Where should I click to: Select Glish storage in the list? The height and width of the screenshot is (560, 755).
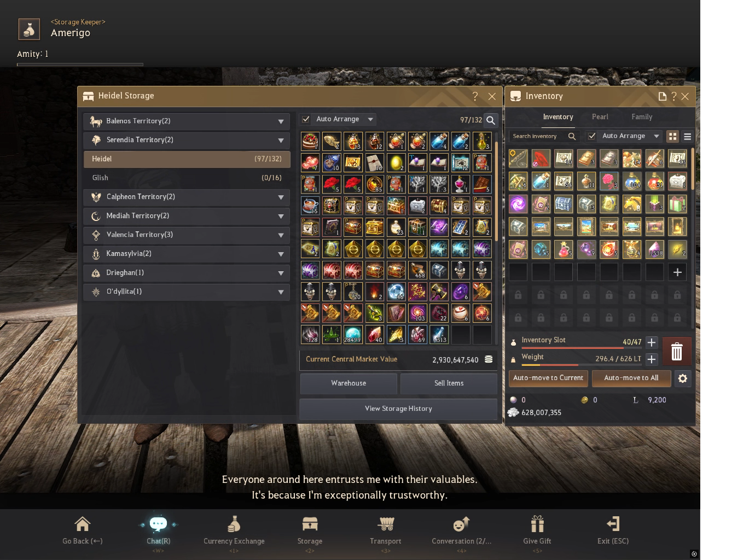(x=187, y=178)
